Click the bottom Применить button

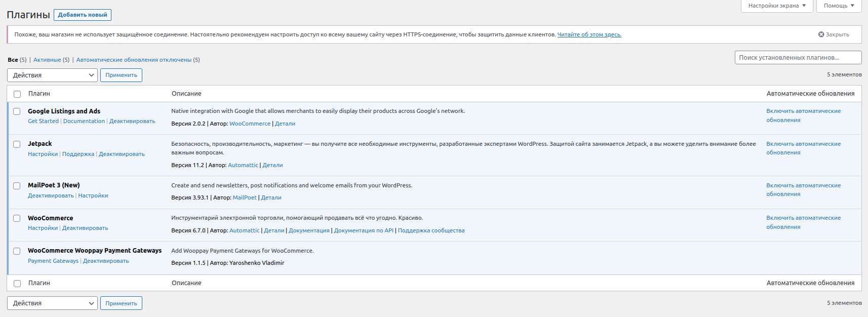(121, 303)
